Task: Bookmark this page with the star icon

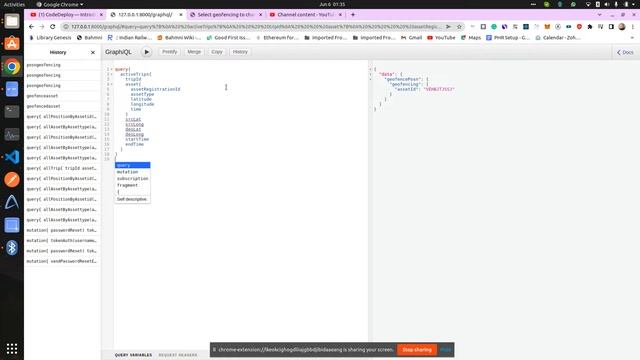Action: (459, 27)
